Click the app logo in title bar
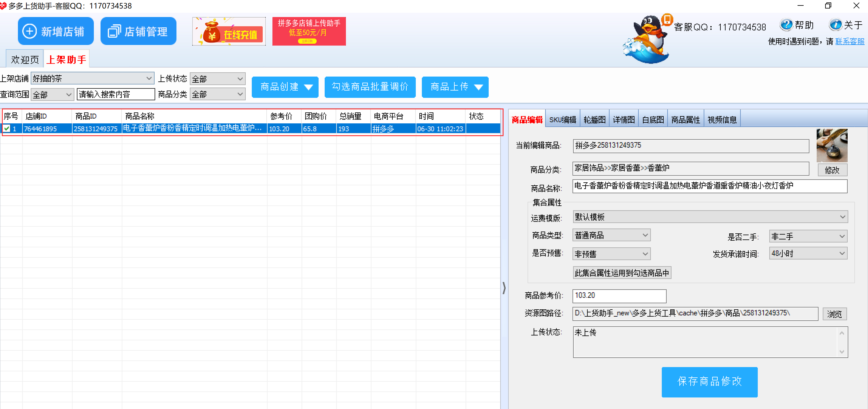The width and height of the screenshot is (868, 409). click(x=3, y=6)
